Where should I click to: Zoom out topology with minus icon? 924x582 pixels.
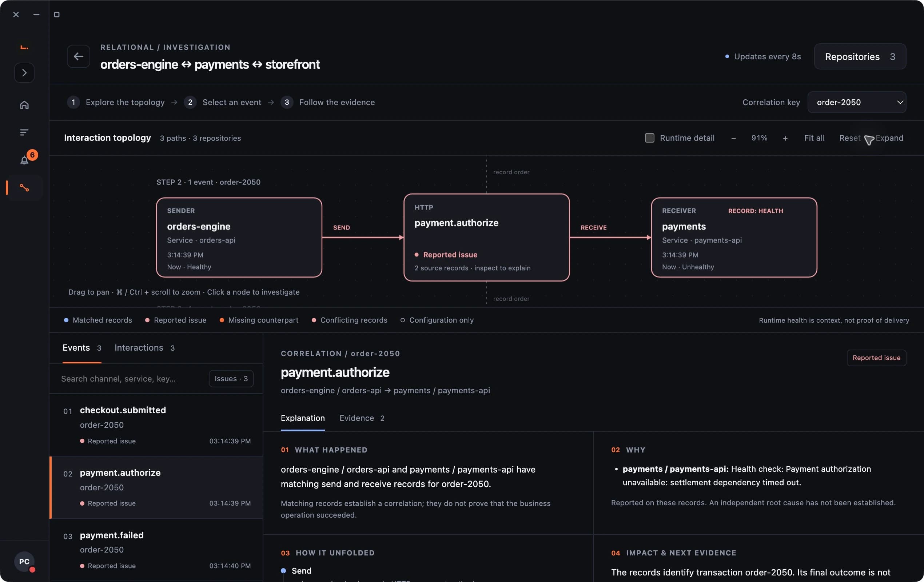tap(733, 138)
